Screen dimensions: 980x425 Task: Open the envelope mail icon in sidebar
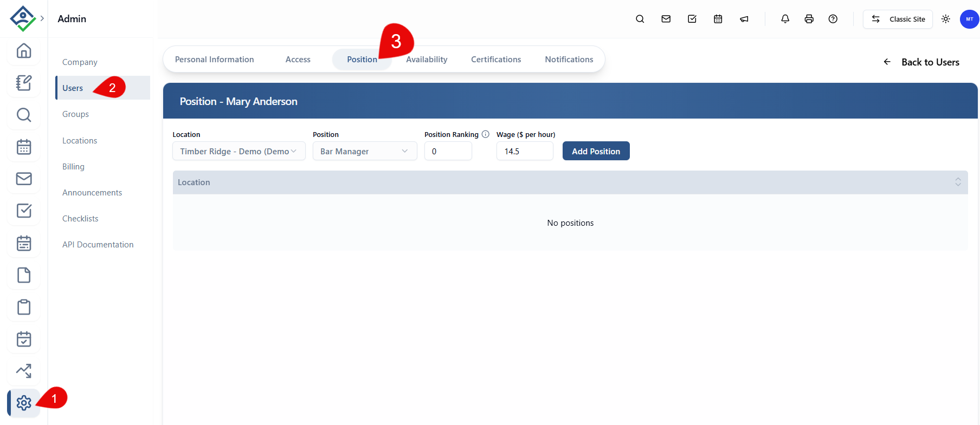pos(24,179)
